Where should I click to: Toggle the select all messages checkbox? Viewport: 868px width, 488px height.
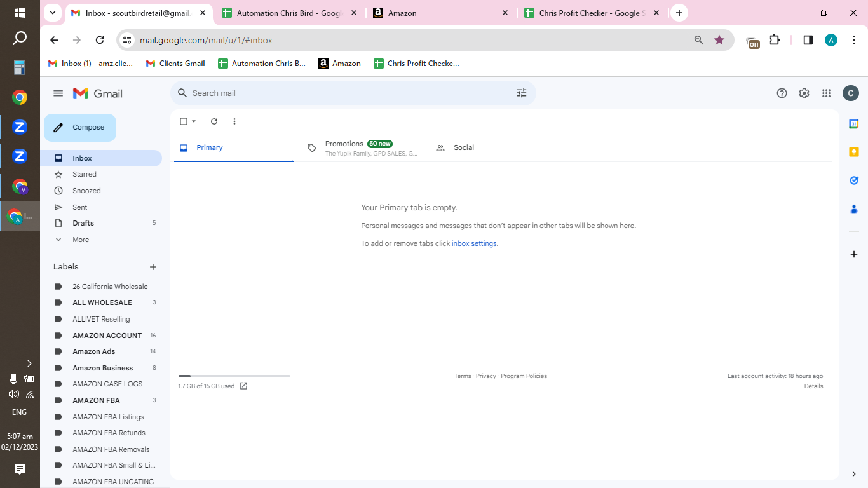[184, 121]
